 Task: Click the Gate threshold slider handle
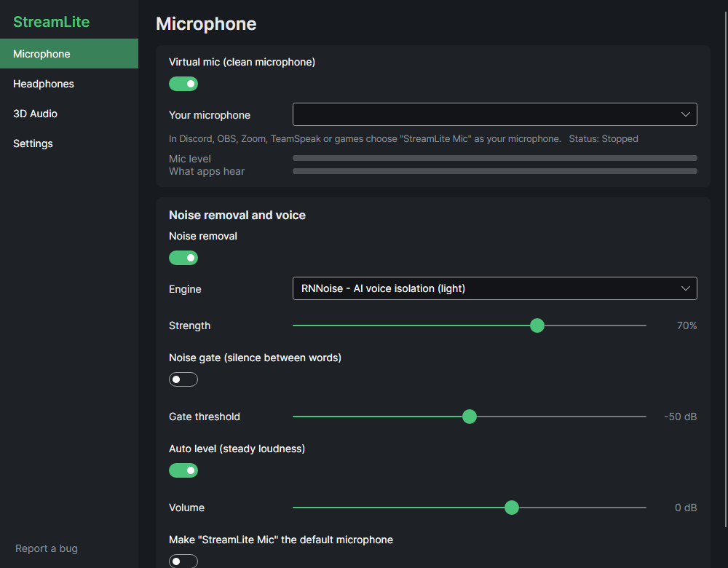[470, 417]
